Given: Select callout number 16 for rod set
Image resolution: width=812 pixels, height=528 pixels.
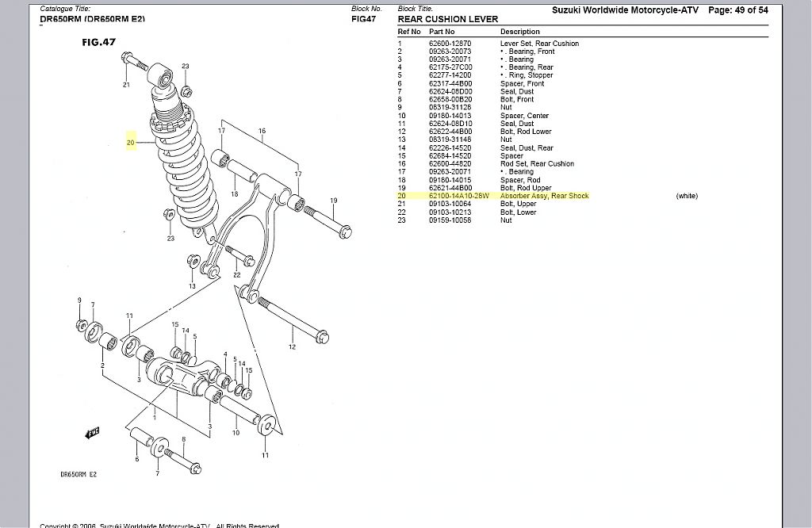Looking at the screenshot, I should tap(262, 131).
